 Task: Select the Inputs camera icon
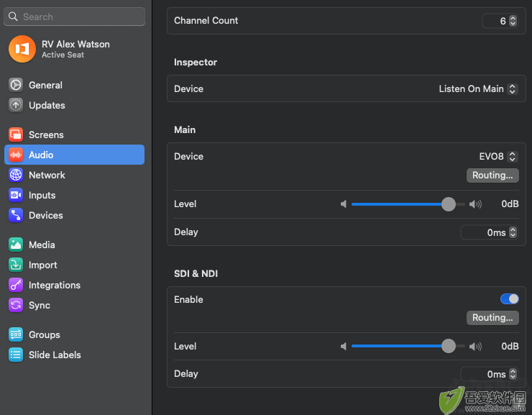coord(16,195)
